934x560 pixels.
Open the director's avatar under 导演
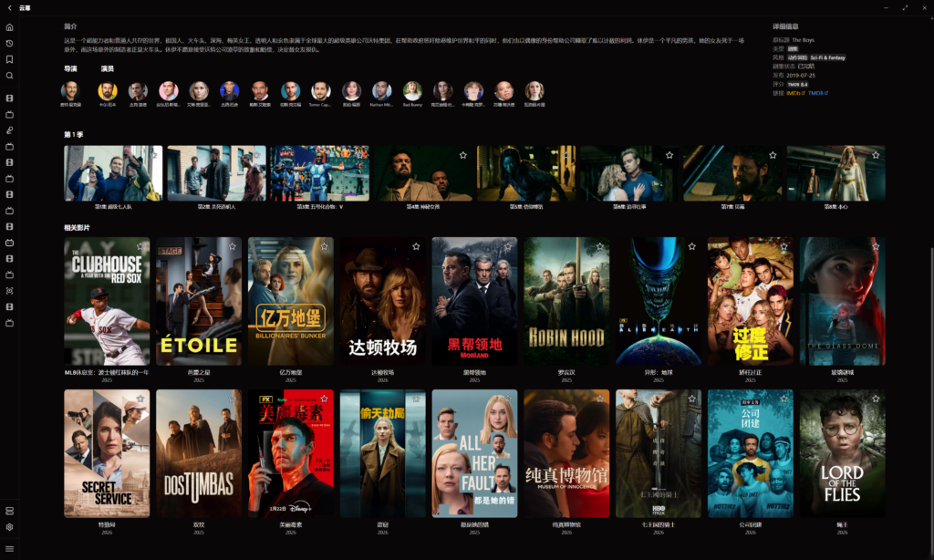(x=70, y=91)
